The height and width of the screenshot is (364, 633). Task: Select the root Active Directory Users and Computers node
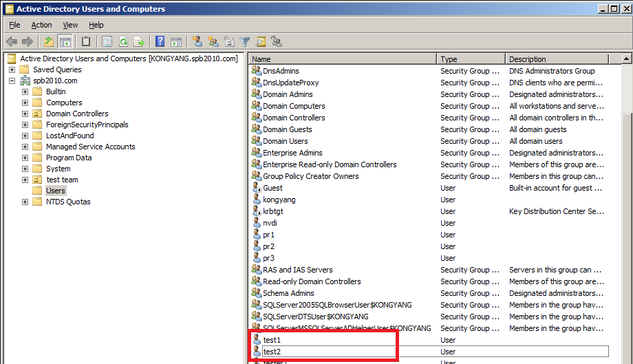tap(129, 58)
